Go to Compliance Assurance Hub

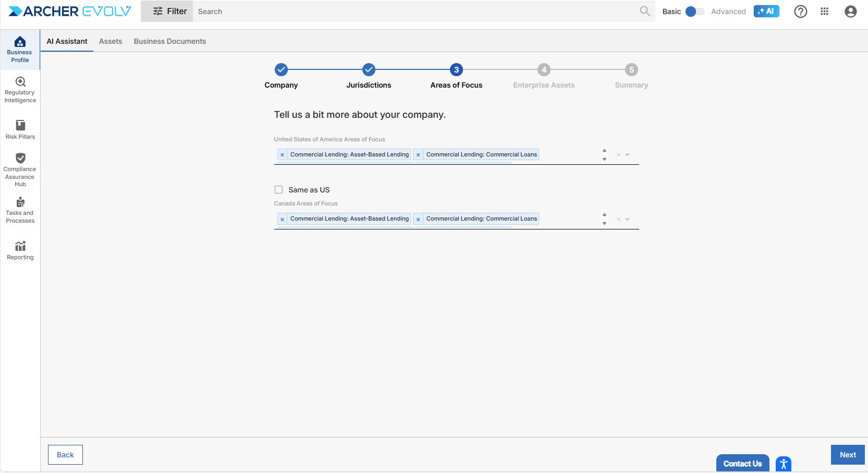(x=20, y=169)
